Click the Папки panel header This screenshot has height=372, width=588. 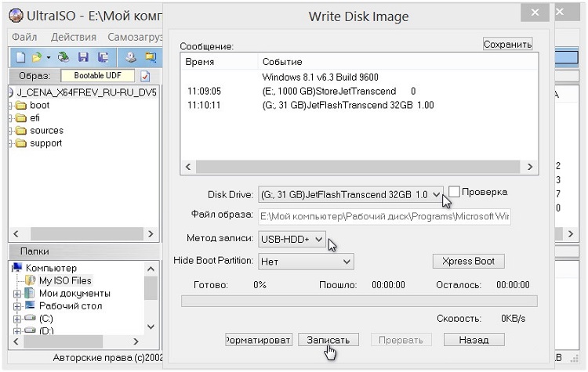click(x=85, y=251)
